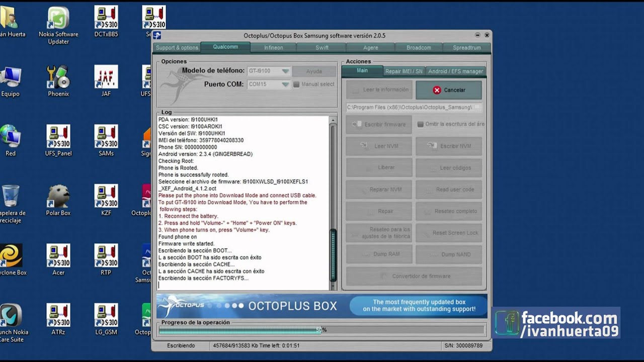
Task: Click the S/N: 300089789 status entry
Action: [x=463, y=346]
